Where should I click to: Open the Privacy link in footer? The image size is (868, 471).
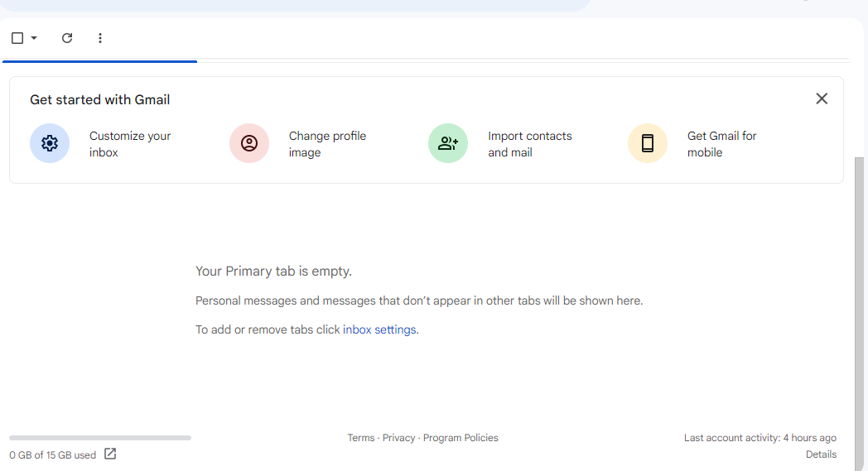point(398,438)
